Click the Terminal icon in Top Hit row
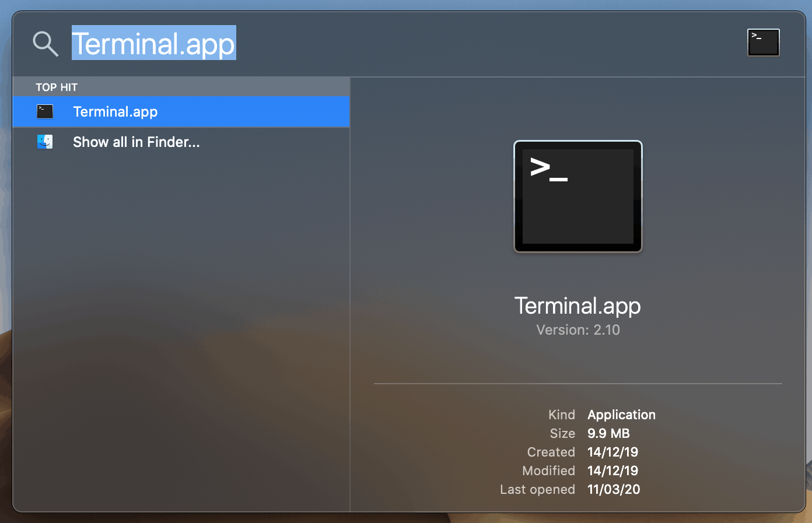This screenshot has width=812, height=523. pos(45,111)
